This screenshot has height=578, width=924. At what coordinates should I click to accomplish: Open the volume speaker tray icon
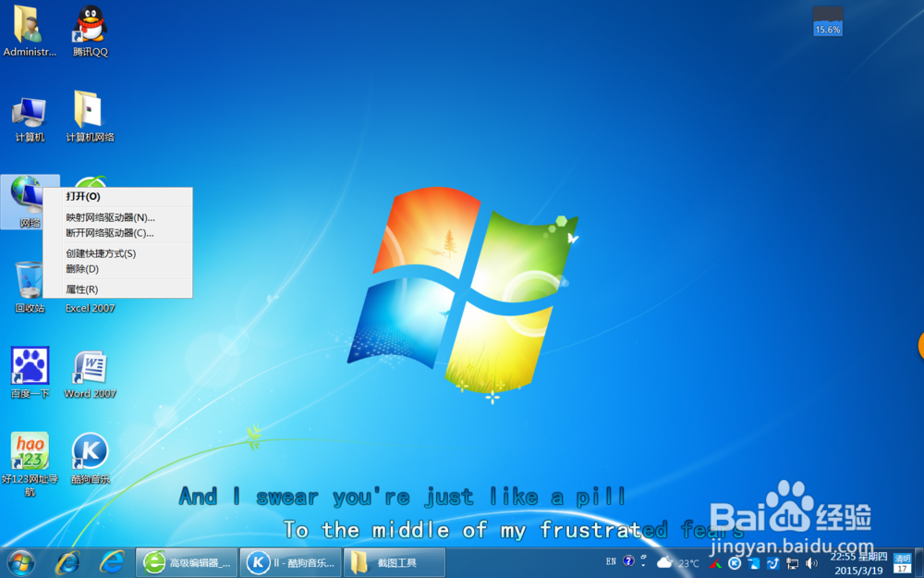click(x=812, y=564)
